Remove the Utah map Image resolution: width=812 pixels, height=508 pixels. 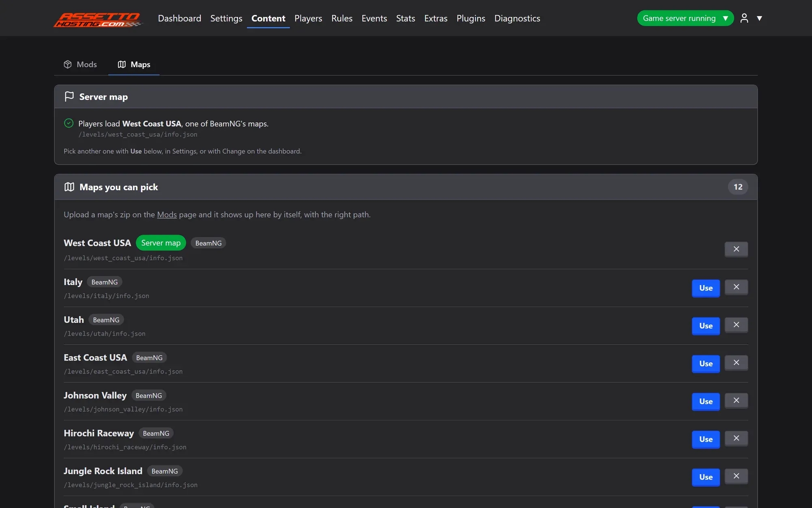(736, 325)
